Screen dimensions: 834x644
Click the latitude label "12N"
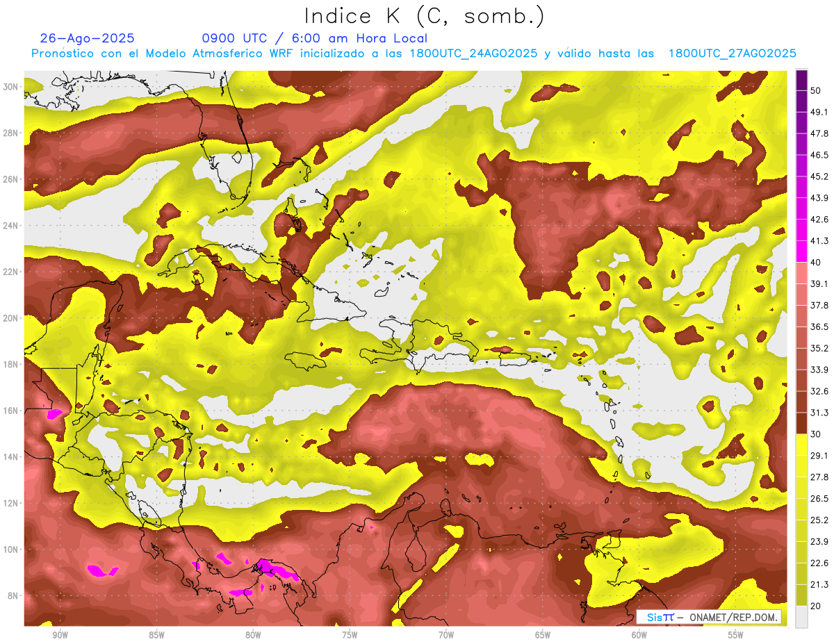(10, 503)
